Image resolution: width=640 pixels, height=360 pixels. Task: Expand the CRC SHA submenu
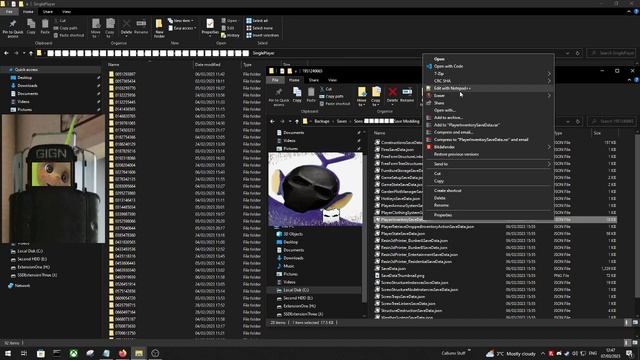click(488, 81)
